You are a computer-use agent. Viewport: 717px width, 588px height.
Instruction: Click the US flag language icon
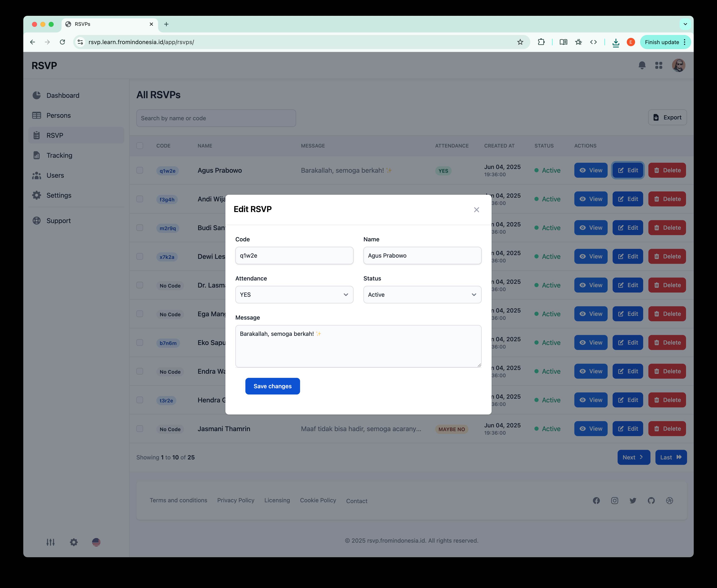coord(96,542)
